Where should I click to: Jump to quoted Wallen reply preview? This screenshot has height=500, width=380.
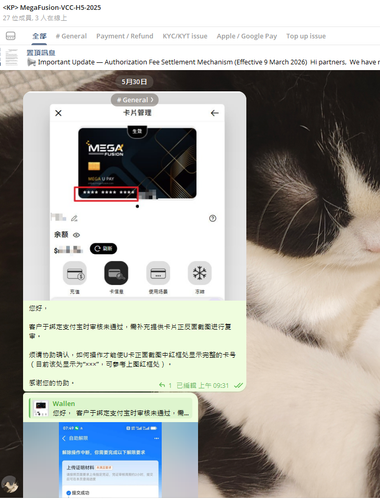pyautogui.click(x=111, y=408)
